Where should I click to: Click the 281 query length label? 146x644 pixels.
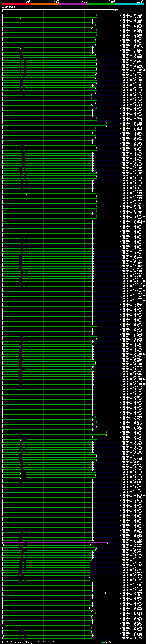(x=115, y=11)
